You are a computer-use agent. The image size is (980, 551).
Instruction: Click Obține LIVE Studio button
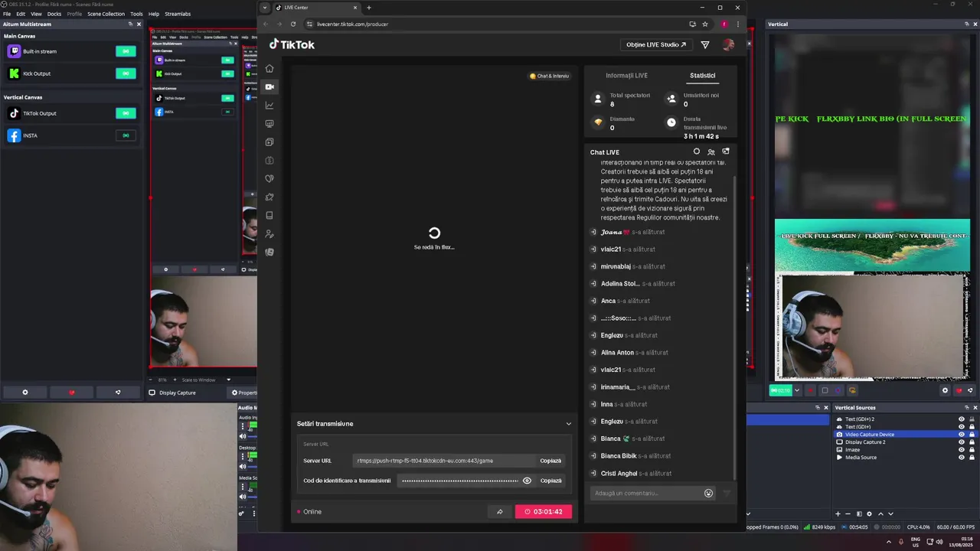pyautogui.click(x=655, y=44)
